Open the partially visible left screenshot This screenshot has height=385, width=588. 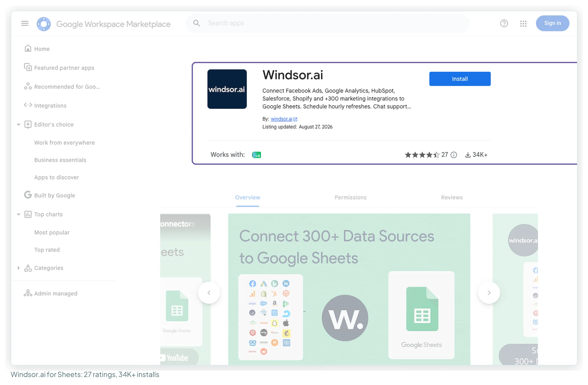tap(185, 289)
